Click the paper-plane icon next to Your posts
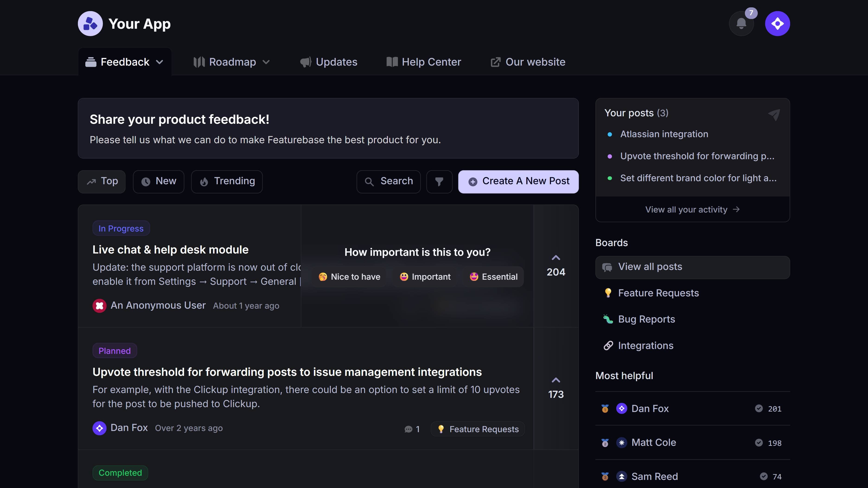Screen dimensions: 868x488 [774, 114]
